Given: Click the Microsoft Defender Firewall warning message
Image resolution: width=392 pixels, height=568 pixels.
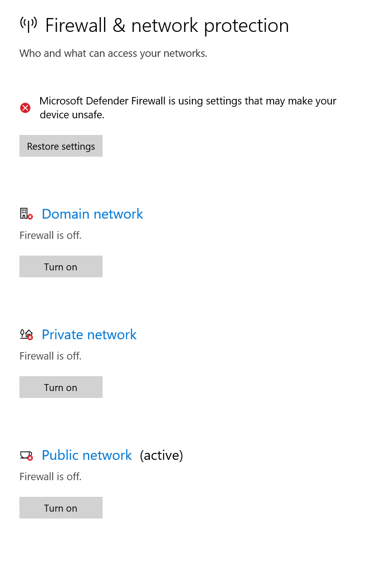Looking at the screenshot, I should pyautogui.click(x=188, y=101).
